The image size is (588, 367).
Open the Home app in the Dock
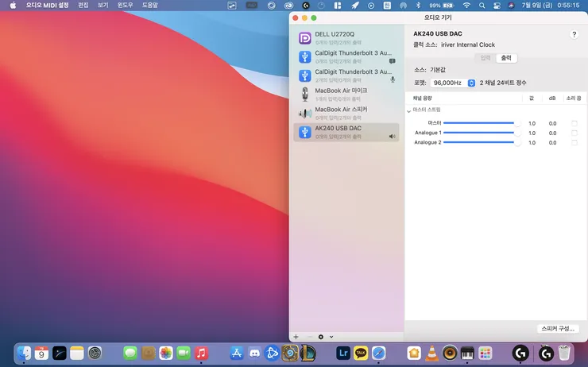coord(414,353)
